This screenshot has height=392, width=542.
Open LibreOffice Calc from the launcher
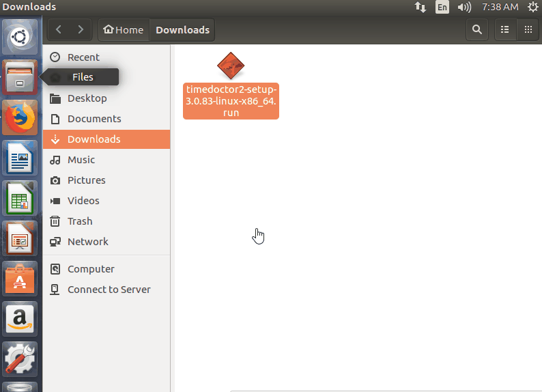(20, 199)
